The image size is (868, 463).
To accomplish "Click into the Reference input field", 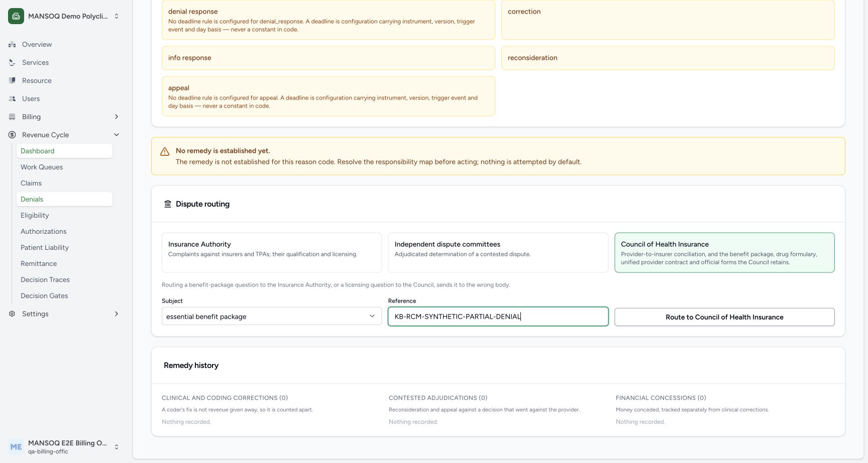I will pos(498,316).
